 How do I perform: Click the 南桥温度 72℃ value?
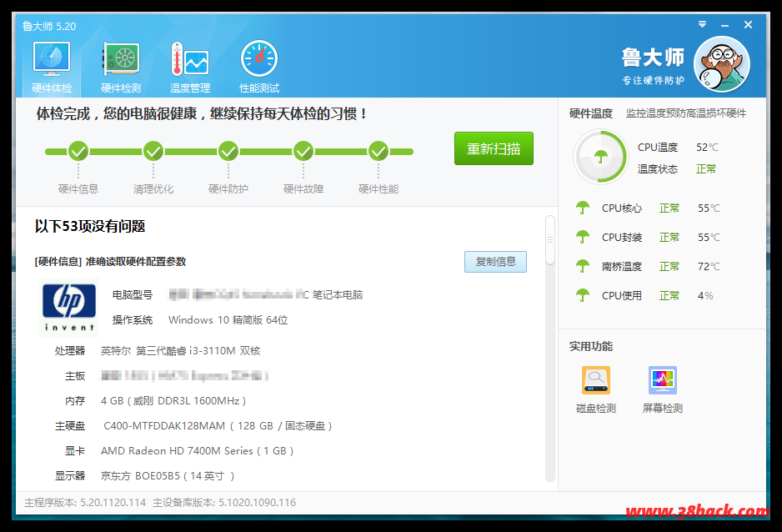tap(709, 267)
